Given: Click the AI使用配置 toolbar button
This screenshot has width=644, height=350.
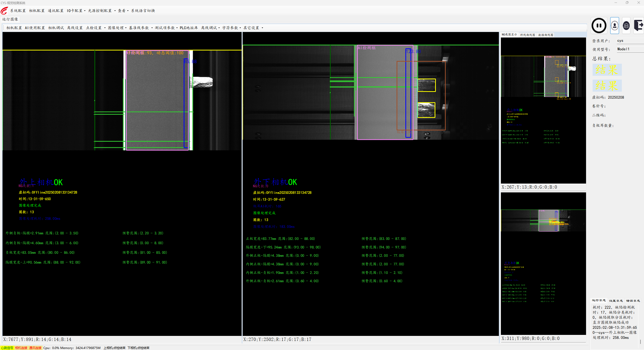Looking at the screenshot, I should 35,28.
